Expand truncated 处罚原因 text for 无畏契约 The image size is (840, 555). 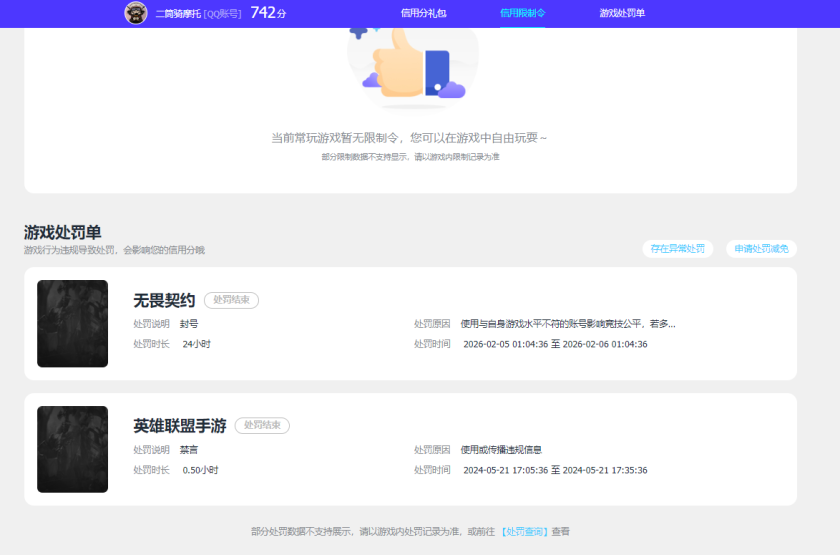(567, 324)
